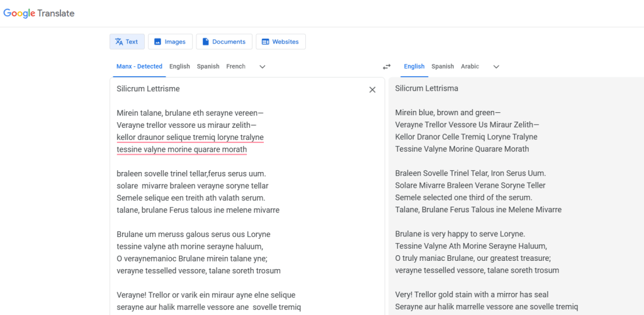
Task: Select the Text translation mode
Action: pyautogui.click(x=127, y=42)
